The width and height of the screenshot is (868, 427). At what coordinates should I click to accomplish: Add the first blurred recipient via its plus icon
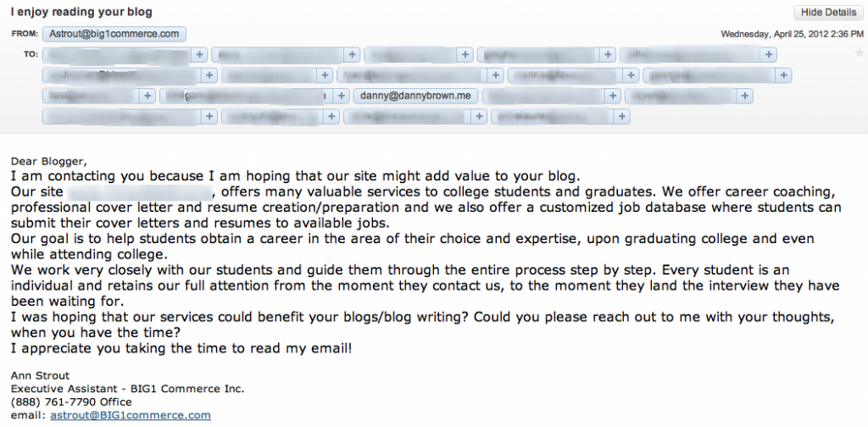(x=199, y=54)
